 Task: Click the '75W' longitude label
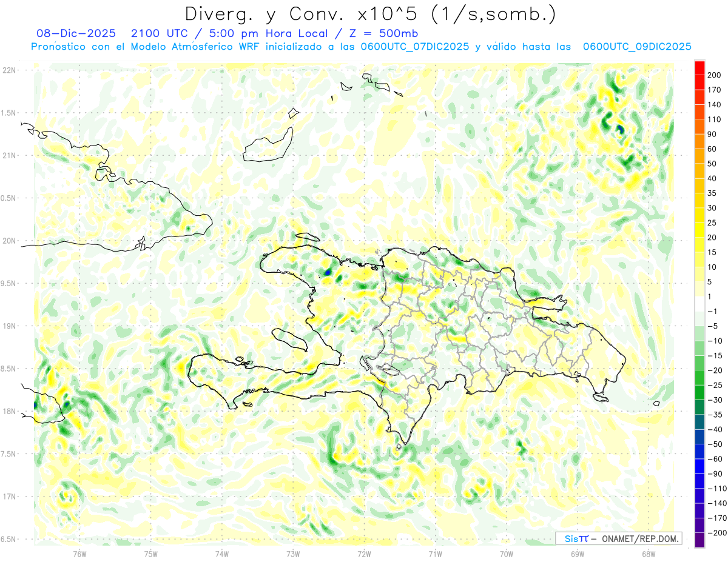coord(151,554)
